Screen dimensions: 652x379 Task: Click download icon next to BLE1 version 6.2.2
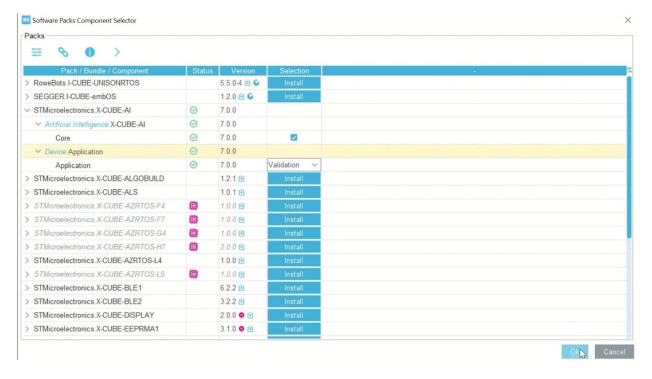[x=242, y=288]
